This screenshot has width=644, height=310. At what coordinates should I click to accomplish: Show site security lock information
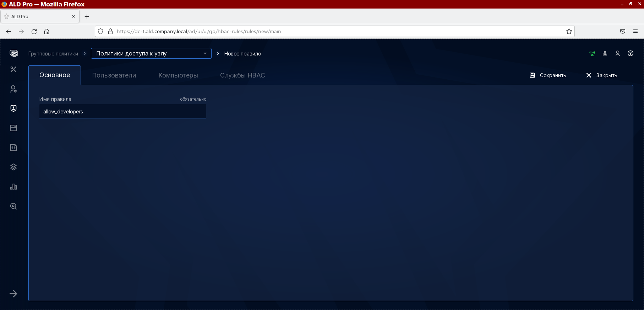point(110,31)
